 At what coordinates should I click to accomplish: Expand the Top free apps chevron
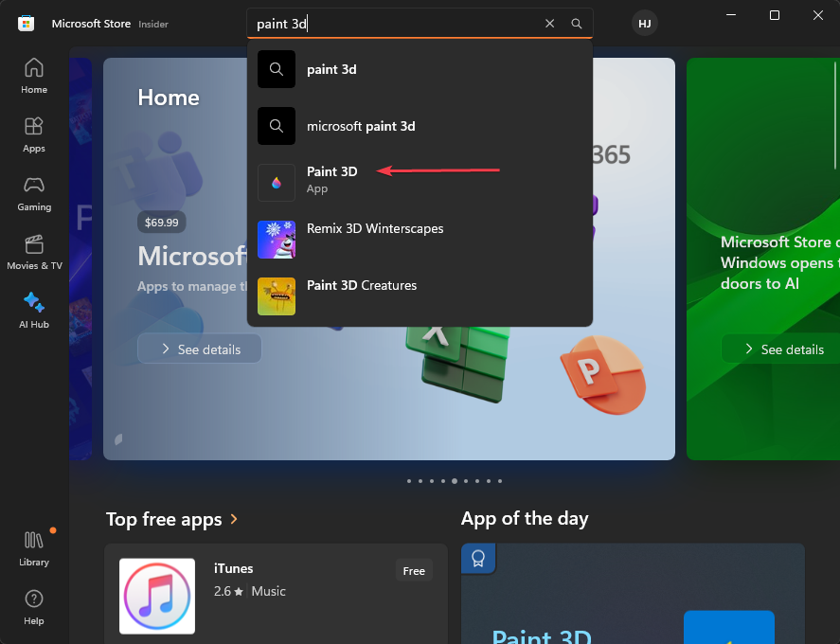(x=234, y=519)
